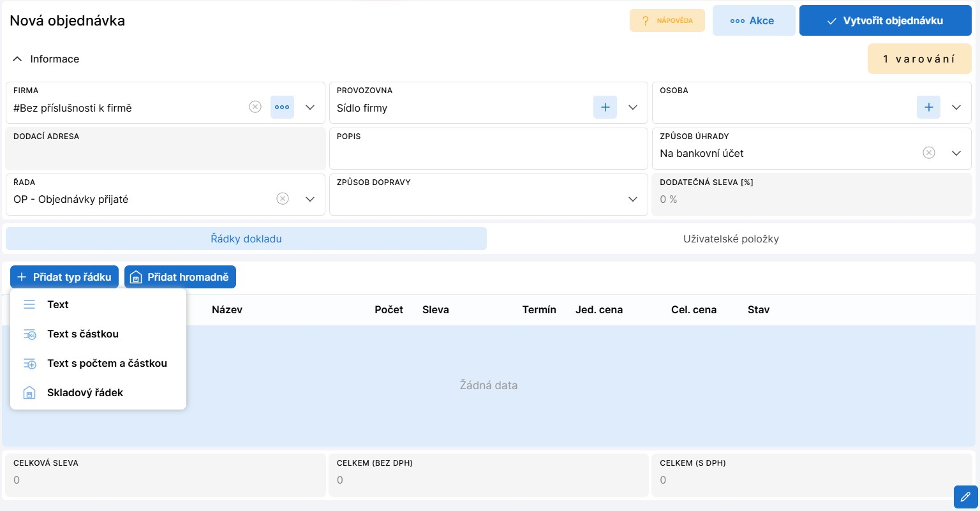Open the Firma three-dots options button

tap(282, 107)
